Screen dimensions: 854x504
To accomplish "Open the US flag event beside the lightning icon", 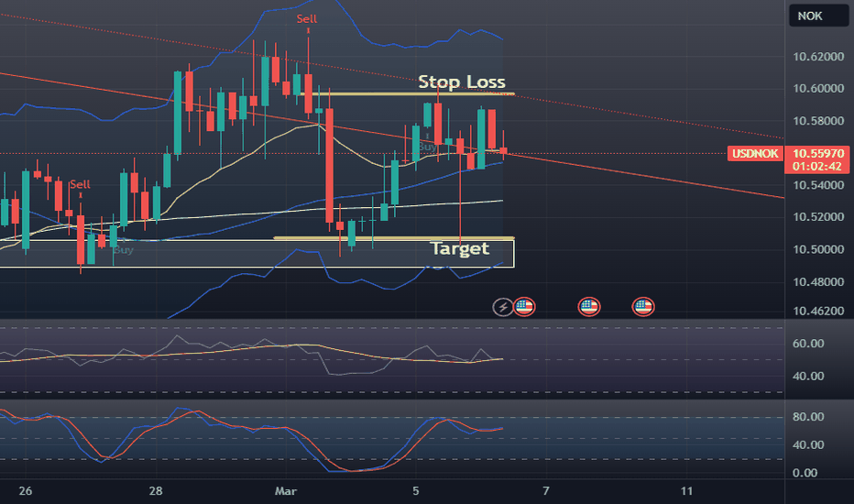I will point(524,307).
